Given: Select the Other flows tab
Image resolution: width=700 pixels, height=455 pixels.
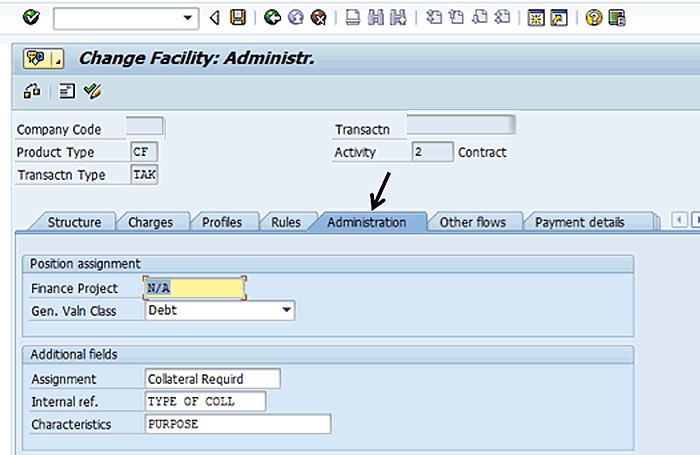Looking at the screenshot, I should coord(472,222).
